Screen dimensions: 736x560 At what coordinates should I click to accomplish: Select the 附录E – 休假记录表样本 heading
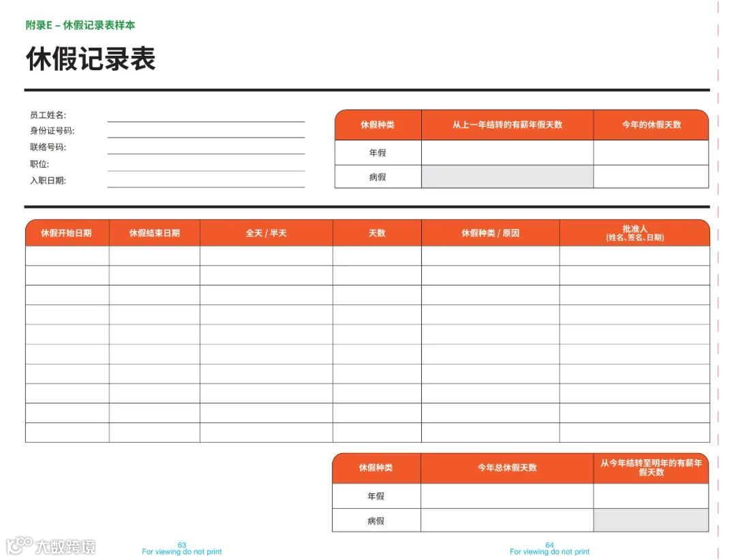pos(80,25)
